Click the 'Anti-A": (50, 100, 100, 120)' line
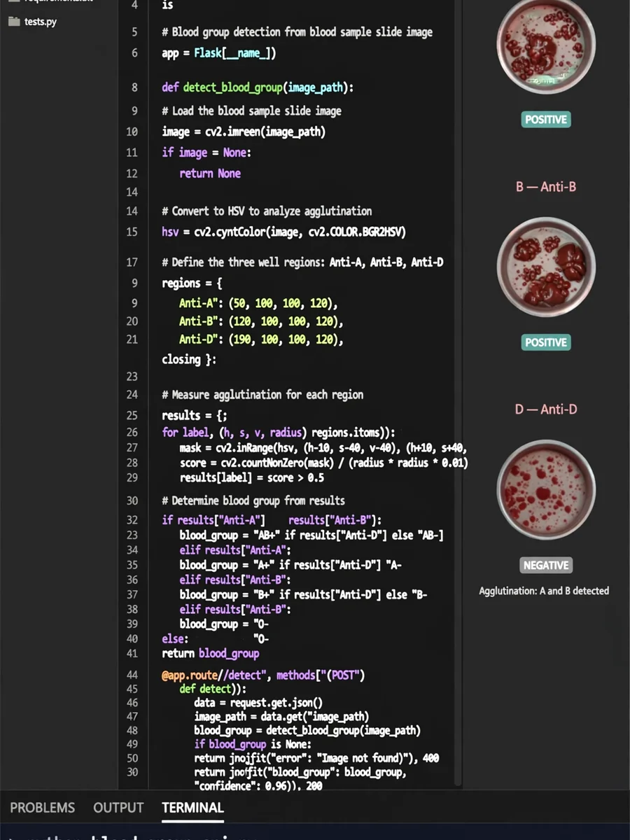This screenshot has height=840, width=630. pyautogui.click(x=259, y=303)
